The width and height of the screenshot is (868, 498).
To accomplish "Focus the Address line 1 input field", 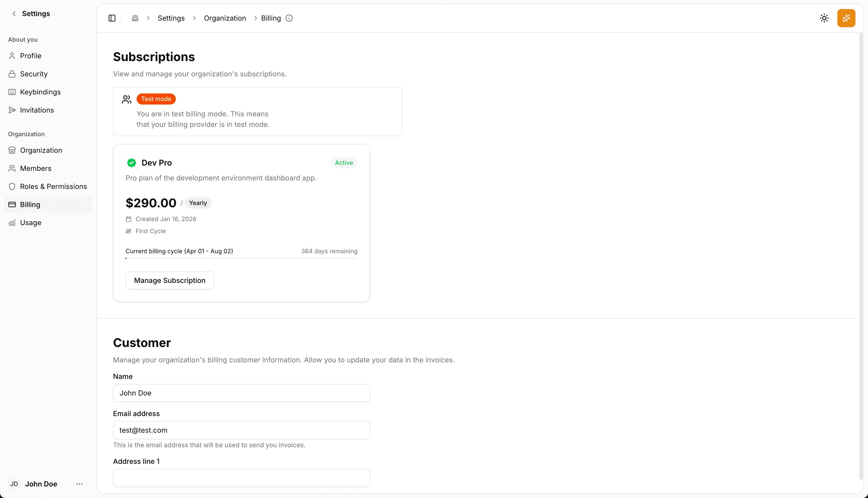I will coord(241,477).
